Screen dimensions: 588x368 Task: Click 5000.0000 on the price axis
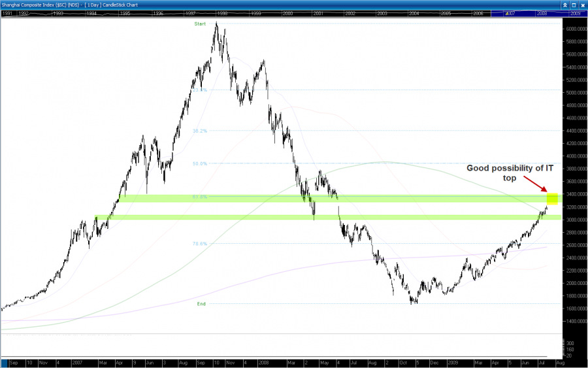[x=577, y=93]
